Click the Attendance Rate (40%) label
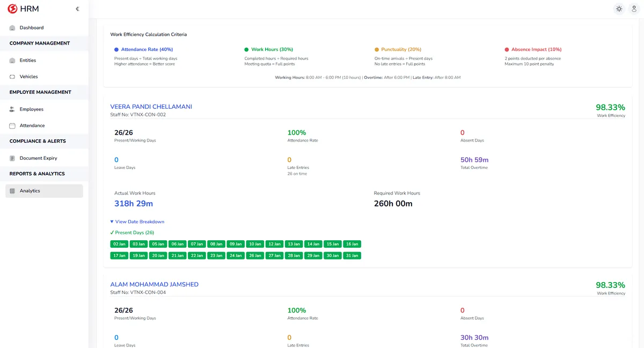 coord(147,49)
